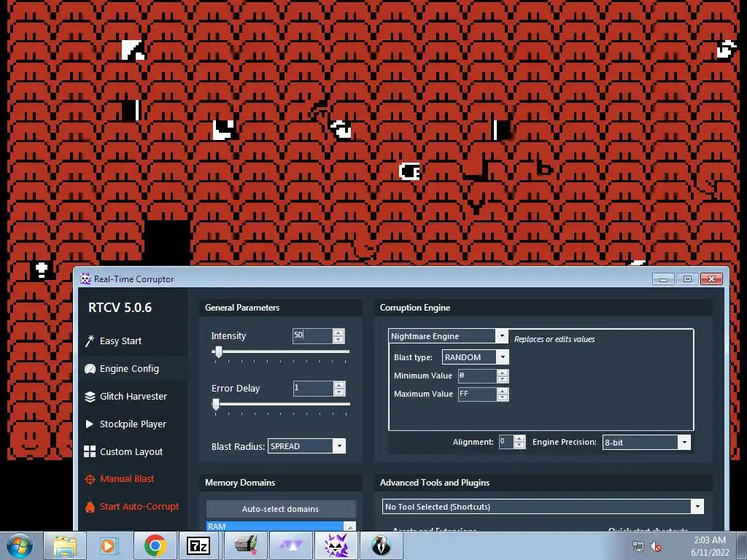Viewport: 747px width, 560px height.
Task: Click the RTCV 5.0.6 version label
Action: click(120, 308)
